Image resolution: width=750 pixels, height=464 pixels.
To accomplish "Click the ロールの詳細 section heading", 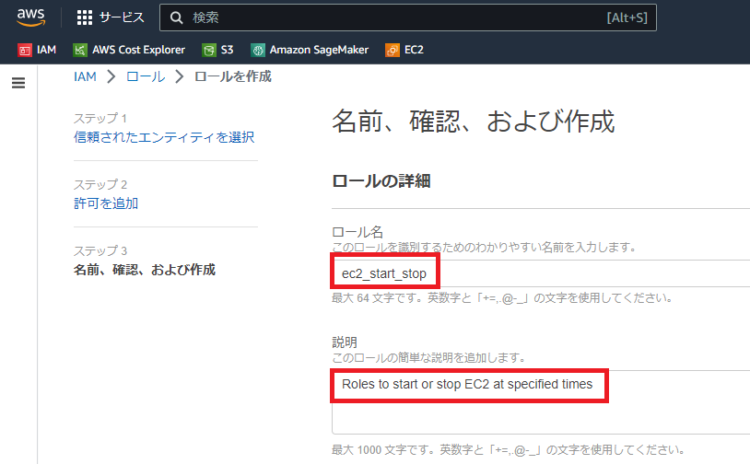I will tap(381, 181).
